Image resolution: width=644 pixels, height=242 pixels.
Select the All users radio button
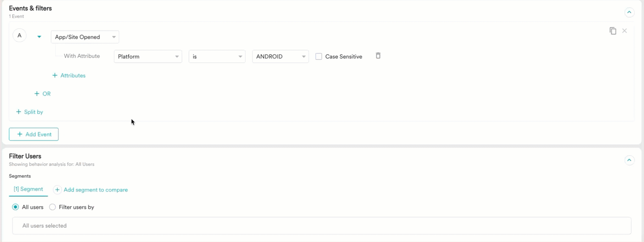15,207
